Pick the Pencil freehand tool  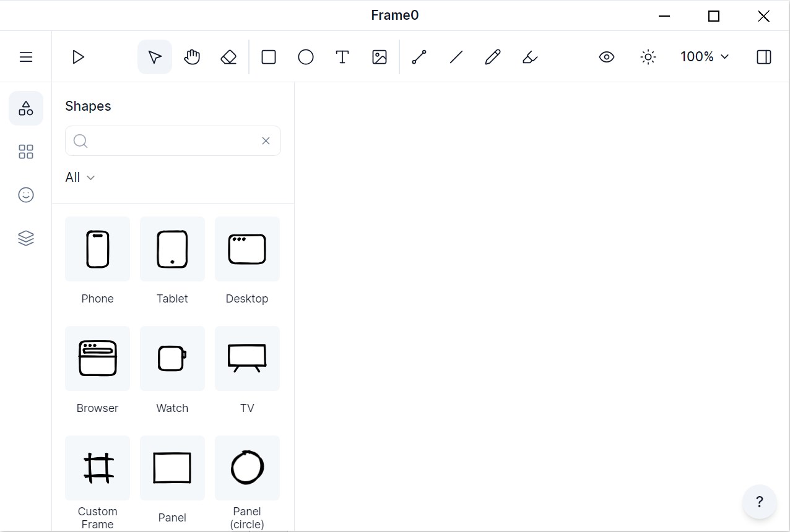(493, 57)
